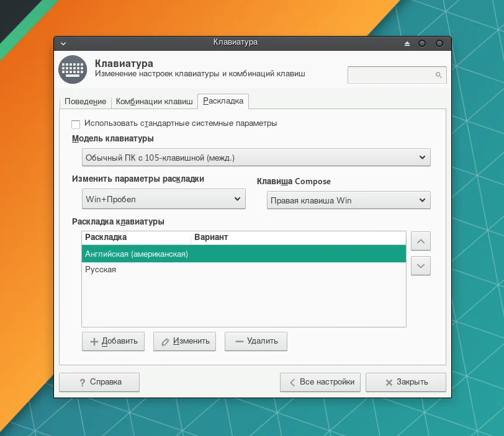Switch to the Комбинации клавиш tab
504x436 pixels.
tap(155, 102)
